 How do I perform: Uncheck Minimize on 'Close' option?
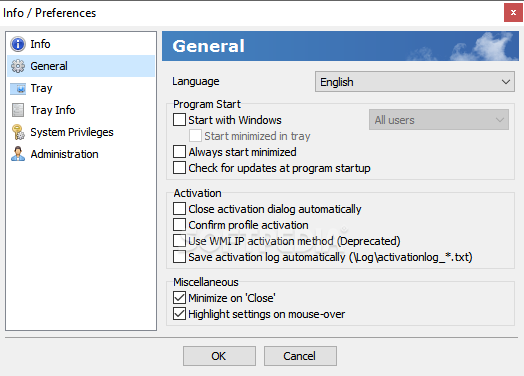point(179,297)
